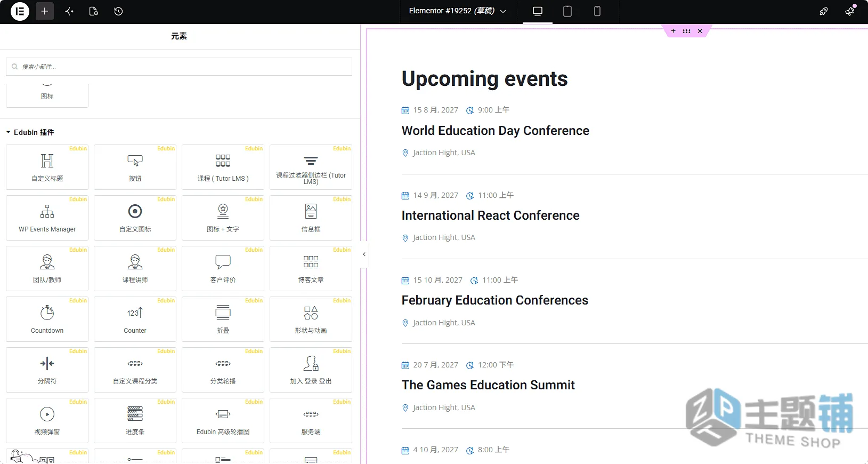Select the 课程 (Tutor LMS) widget
Screen dimensions: 868x464
(x=223, y=167)
